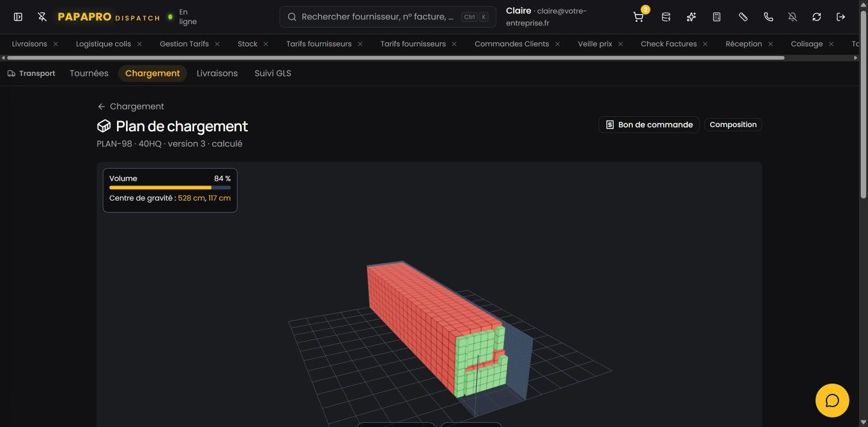Select the Suivi GLS sub-tab
Viewport: 868px width, 427px height.
pyautogui.click(x=272, y=73)
